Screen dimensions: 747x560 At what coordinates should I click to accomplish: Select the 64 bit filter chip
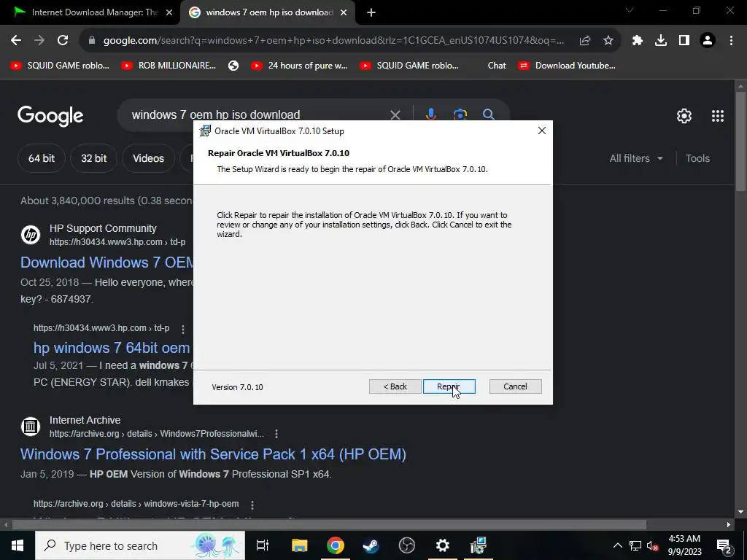click(42, 158)
